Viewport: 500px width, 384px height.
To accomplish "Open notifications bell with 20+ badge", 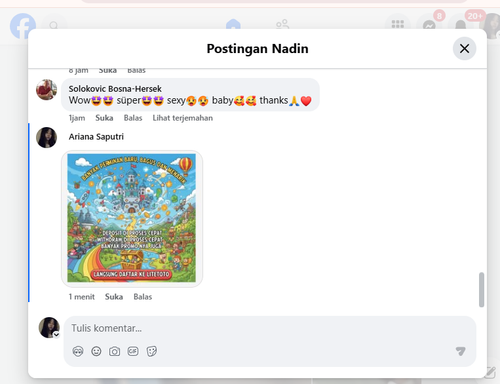I will click(461, 25).
